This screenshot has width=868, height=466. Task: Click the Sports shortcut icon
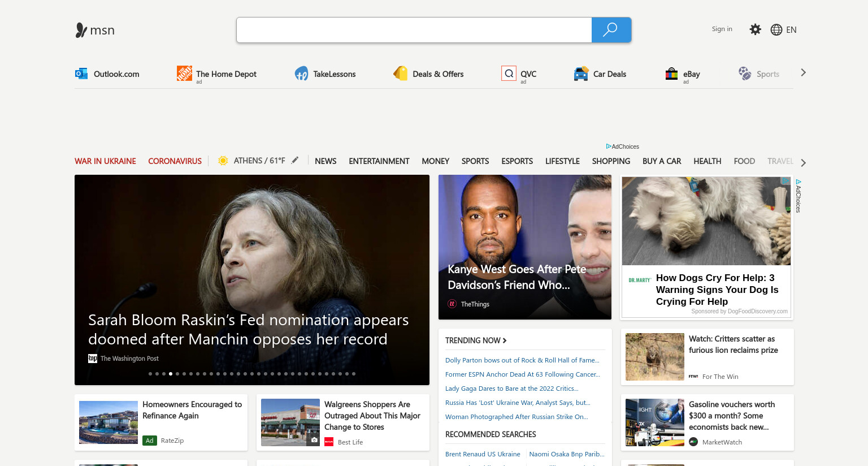click(745, 74)
